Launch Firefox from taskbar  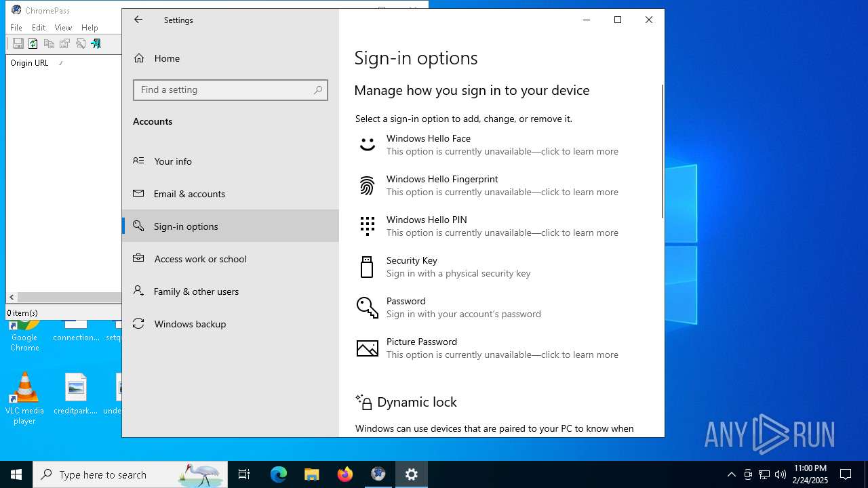click(345, 474)
